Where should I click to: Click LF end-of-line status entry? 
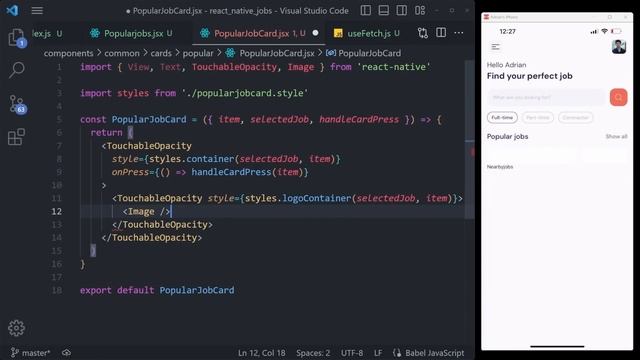pyautogui.click(x=378, y=353)
